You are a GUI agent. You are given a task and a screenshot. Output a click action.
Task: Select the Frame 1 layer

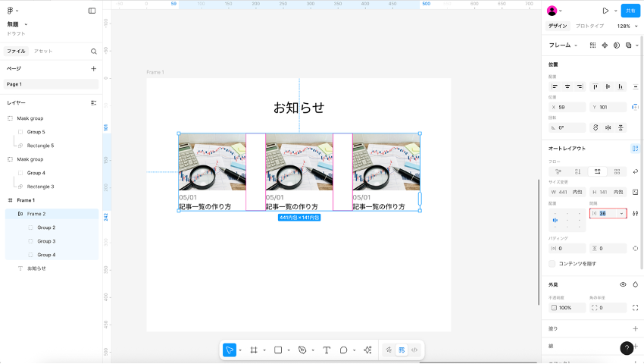point(26,200)
